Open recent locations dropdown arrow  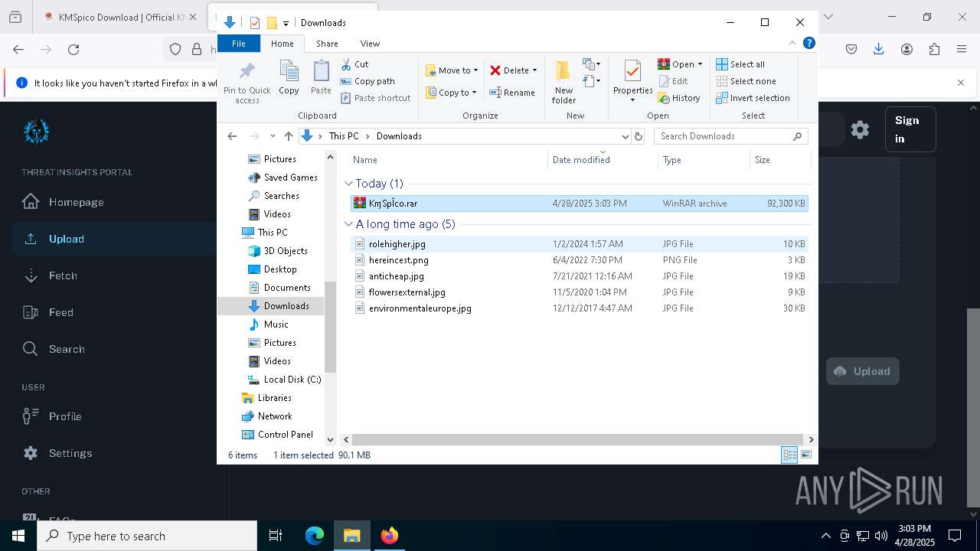[x=273, y=136]
